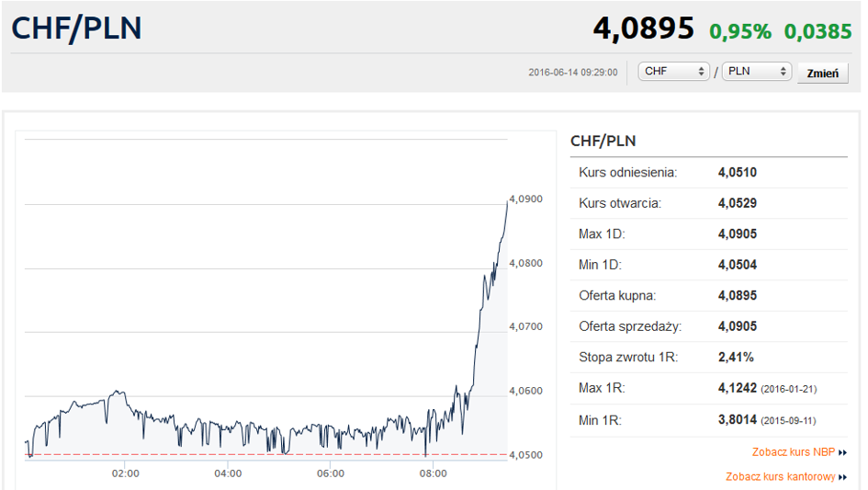This screenshot has width=868, height=490.
Task: Click the 06:00 time axis label
Action: pyautogui.click(x=331, y=473)
